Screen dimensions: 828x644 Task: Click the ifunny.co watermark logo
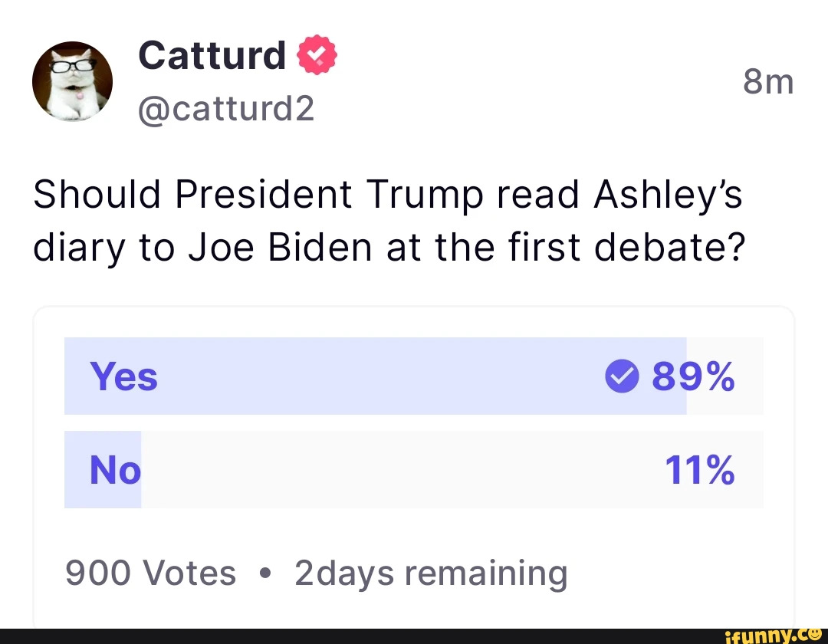click(773, 636)
